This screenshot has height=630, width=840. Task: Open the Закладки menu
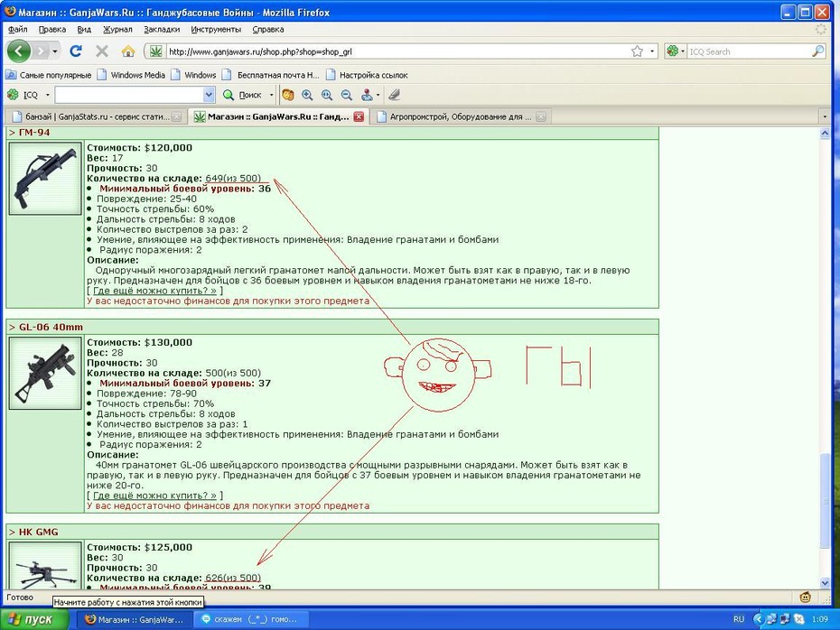coord(162,29)
